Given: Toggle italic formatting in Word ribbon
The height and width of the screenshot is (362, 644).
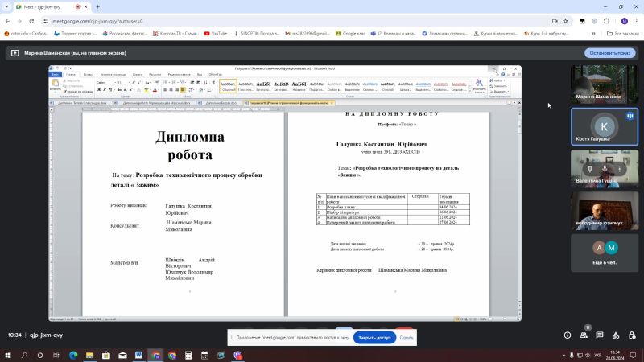Looking at the screenshot, I should click(x=105, y=89).
